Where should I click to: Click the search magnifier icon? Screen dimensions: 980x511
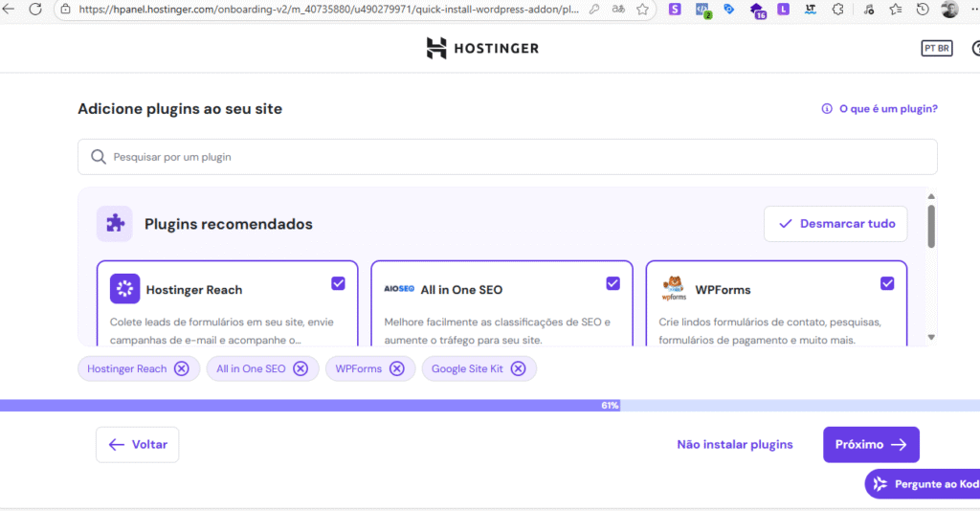99,157
